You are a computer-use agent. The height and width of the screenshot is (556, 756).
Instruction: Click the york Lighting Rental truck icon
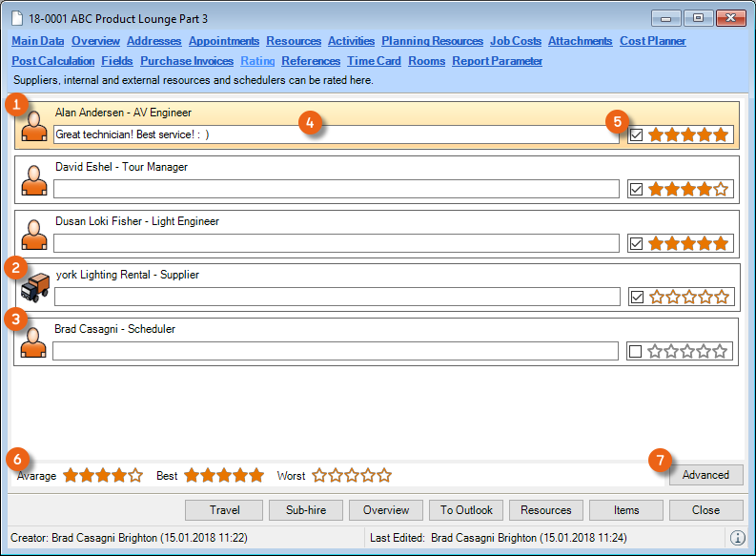tap(34, 288)
